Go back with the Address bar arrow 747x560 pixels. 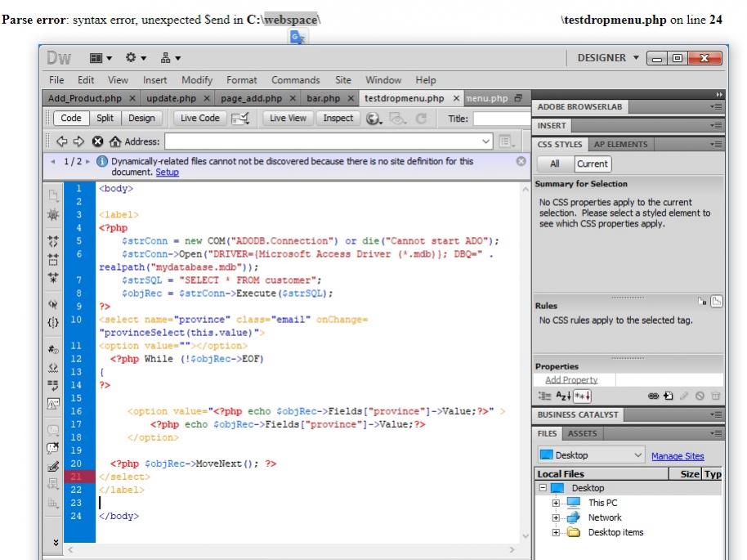pos(61,141)
